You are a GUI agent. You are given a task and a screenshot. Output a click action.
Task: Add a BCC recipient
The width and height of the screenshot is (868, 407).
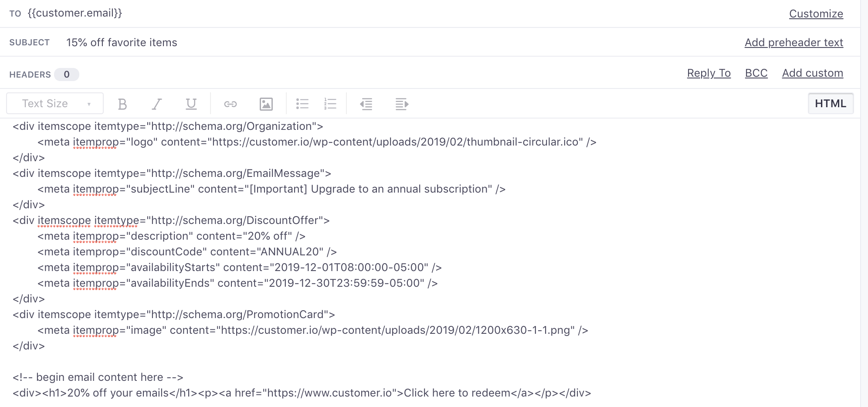756,73
